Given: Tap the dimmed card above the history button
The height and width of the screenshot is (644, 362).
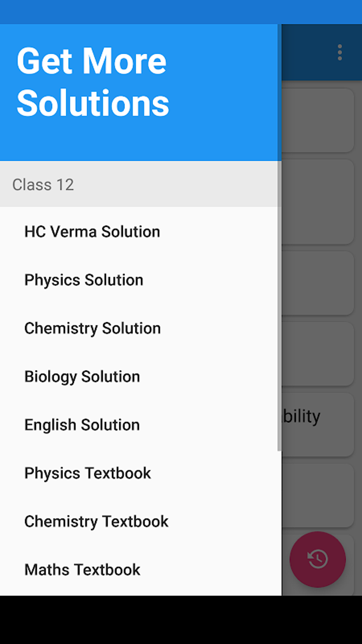Looking at the screenshot, I should pos(318,495).
